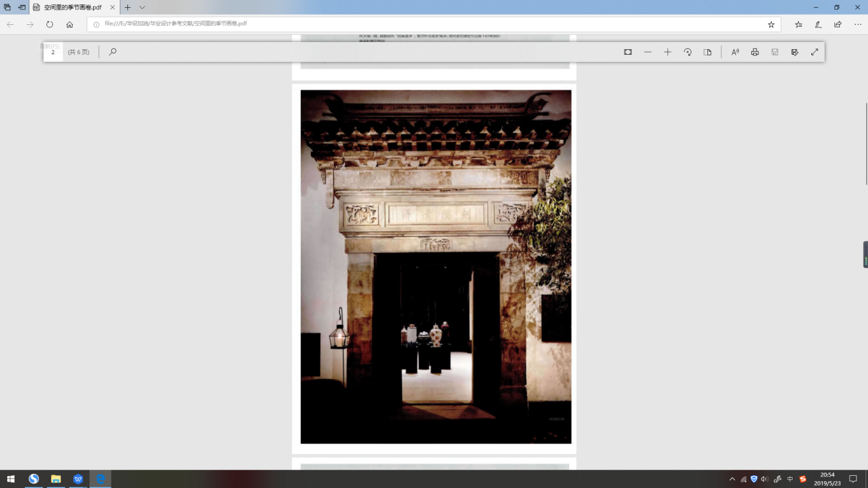Start Read aloud for the PDF
Screen dimensions: 868x488
[x=735, y=52]
